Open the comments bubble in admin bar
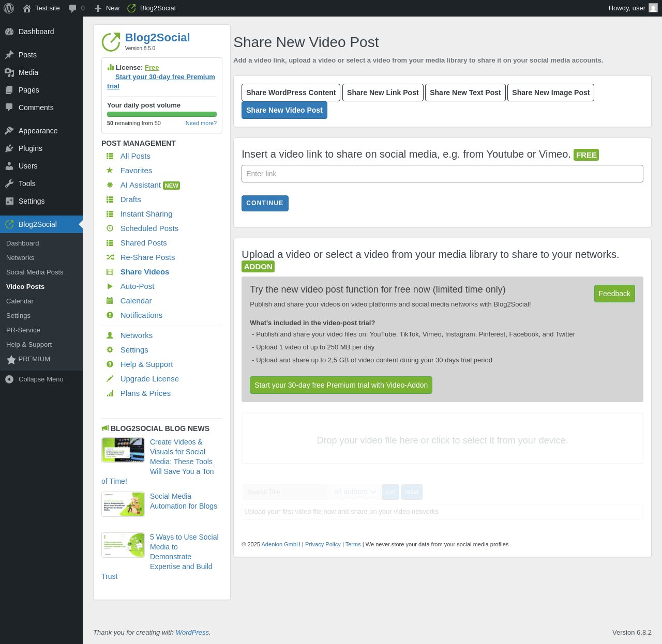 [x=72, y=8]
